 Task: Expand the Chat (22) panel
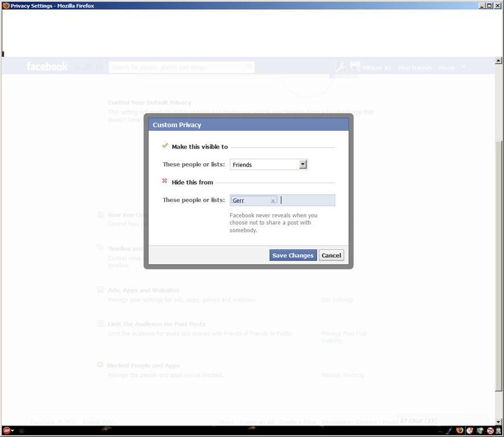419,420
